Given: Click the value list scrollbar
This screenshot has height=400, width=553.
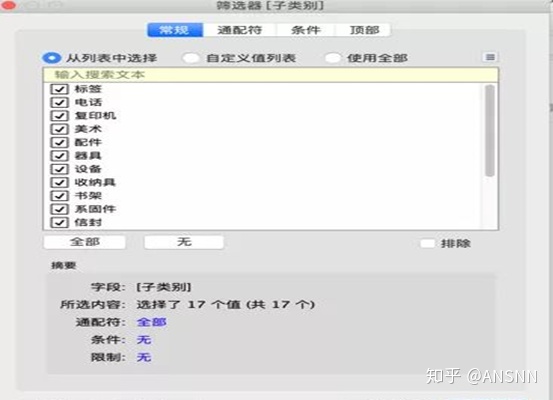Looking at the screenshot, I should (490, 131).
